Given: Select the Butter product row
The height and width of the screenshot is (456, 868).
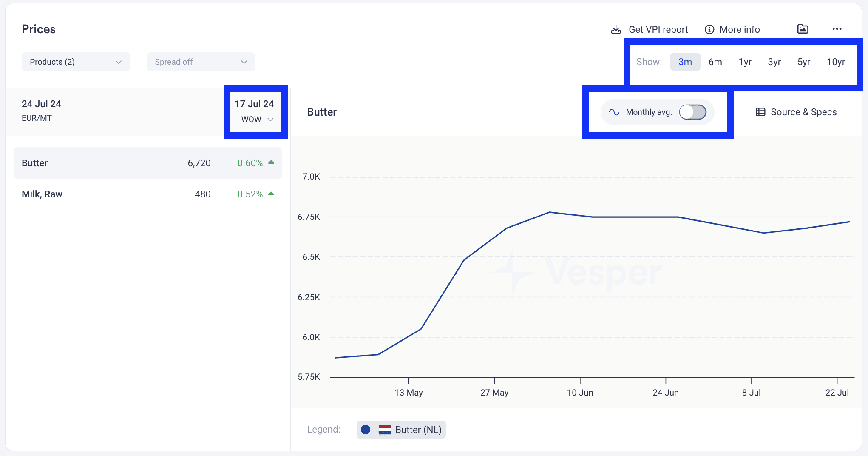Looking at the screenshot, I should pos(148,163).
